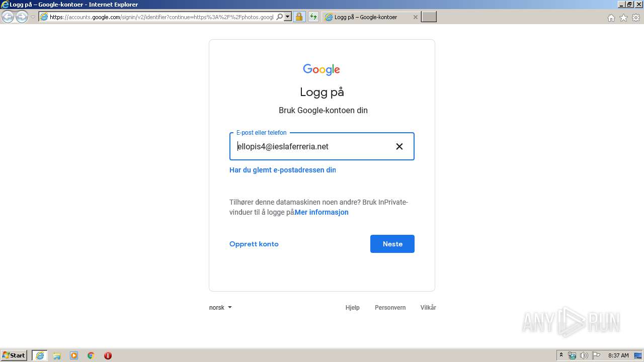Image resolution: width=644 pixels, height=362 pixels.
Task: Expand the address bar autocomplete dropdown
Action: (288, 17)
